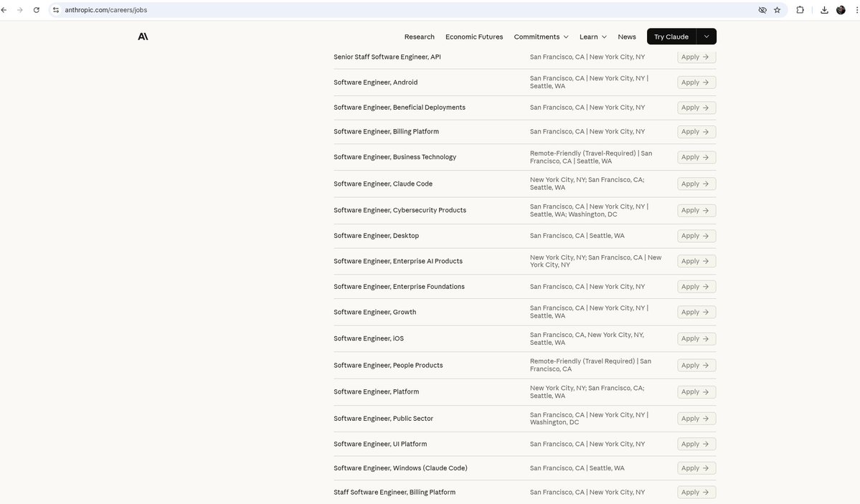Open Software Engineer, Billing Platform title

point(386,132)
